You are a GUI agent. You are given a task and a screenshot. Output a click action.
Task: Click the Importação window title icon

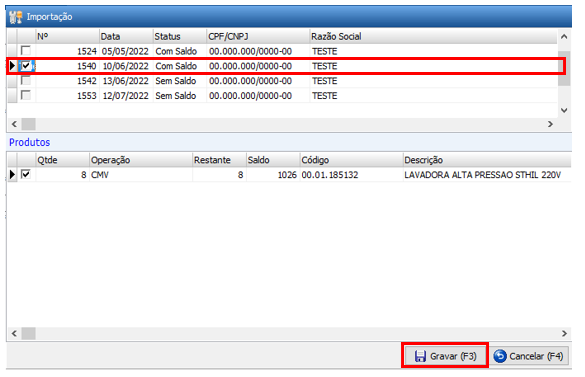(16, 17)
